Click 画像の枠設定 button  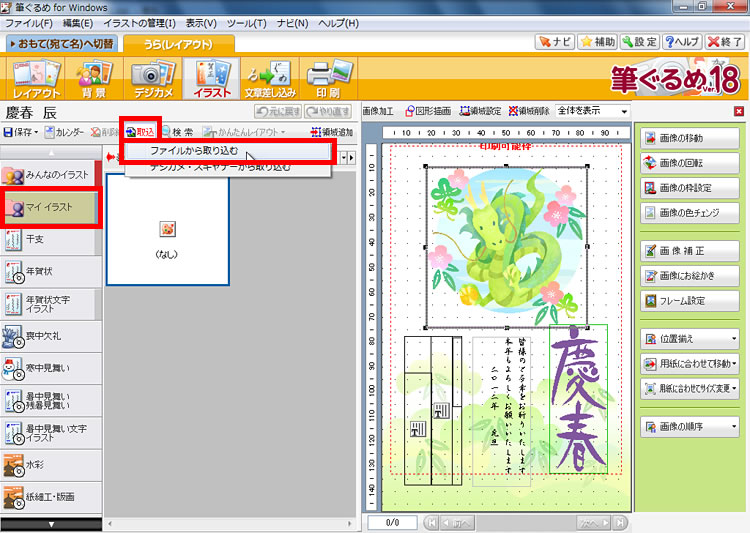tap(690, 188)
